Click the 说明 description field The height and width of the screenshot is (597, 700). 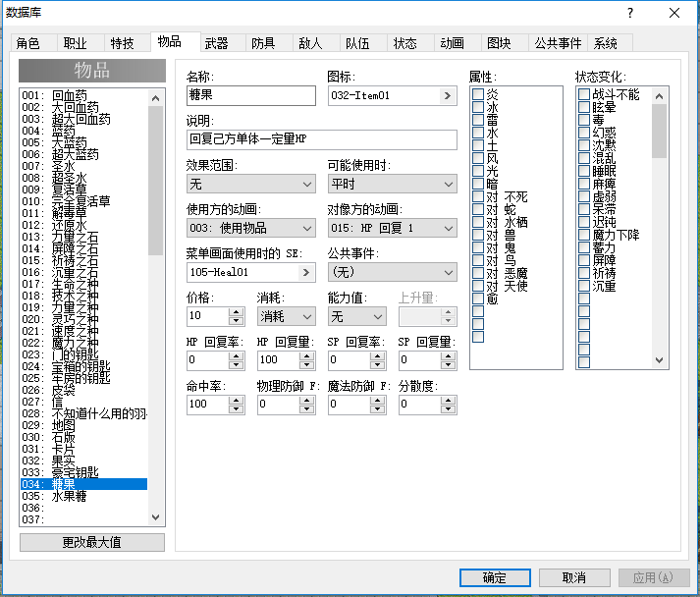pyautogui.click(x=321, y=139)
